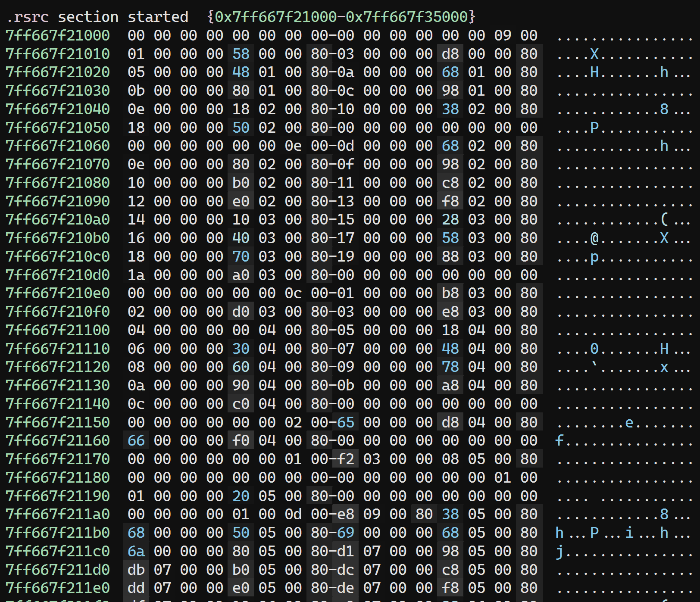The image size is (700, 602).
Task: Click address 7ff667f211d0
Action: (58, 570)
